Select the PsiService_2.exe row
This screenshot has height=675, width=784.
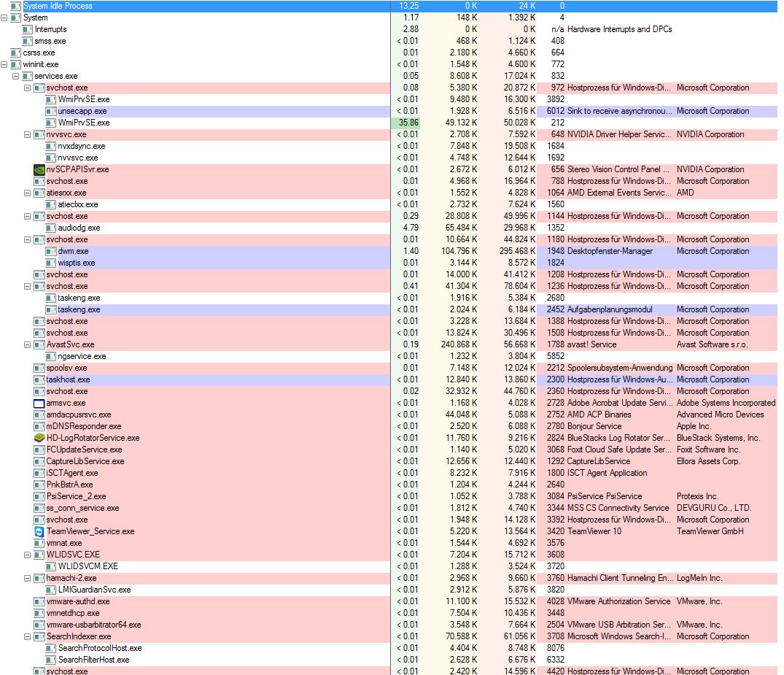[389, 496]
